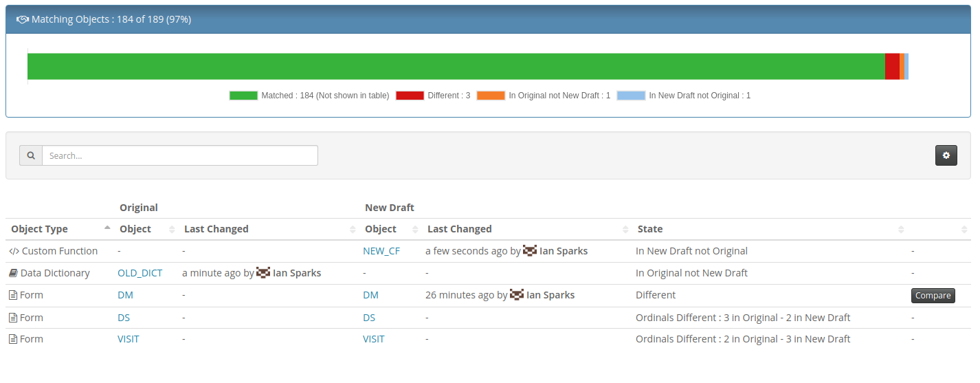
Task: Click Ian Sparks avatar in OLD_DICT row
Action: click(263, 273)
